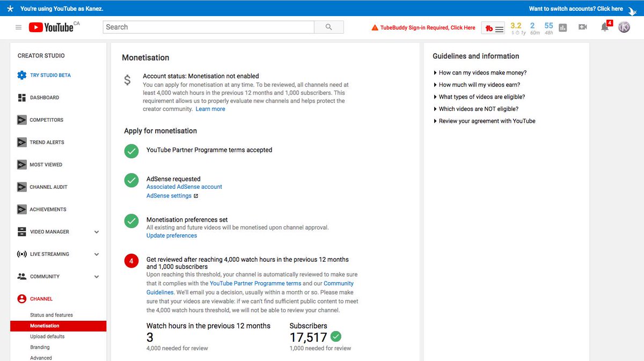This screenshot has height=361, width=644.
Task: Focus the Search input field
Action: (208, 27)
